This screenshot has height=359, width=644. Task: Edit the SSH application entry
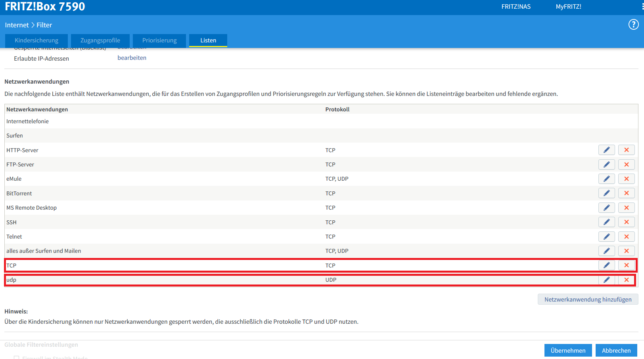point(606,222)
